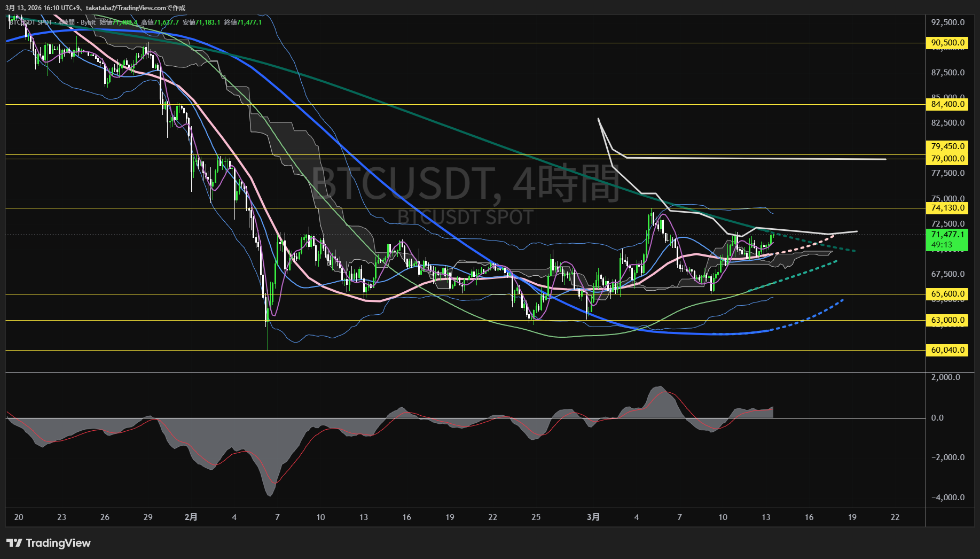Click the green current price label 71,477.1
The width and height of the screenshot is (980, 559).
coord(947,235)
